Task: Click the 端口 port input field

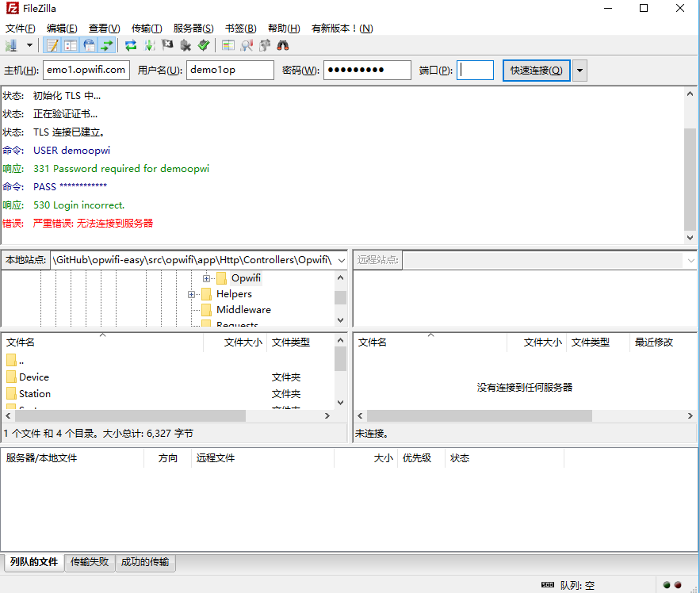Action: pos(475,70)
